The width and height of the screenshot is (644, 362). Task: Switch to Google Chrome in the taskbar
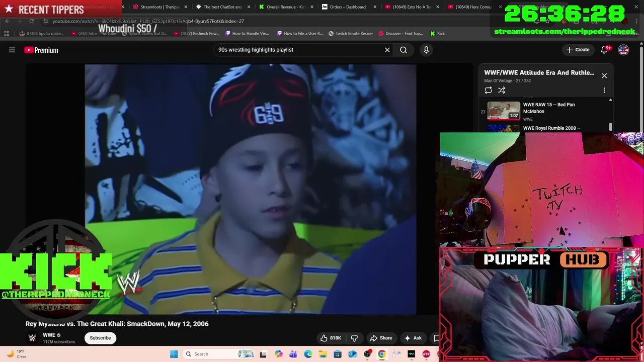(382, 354)
